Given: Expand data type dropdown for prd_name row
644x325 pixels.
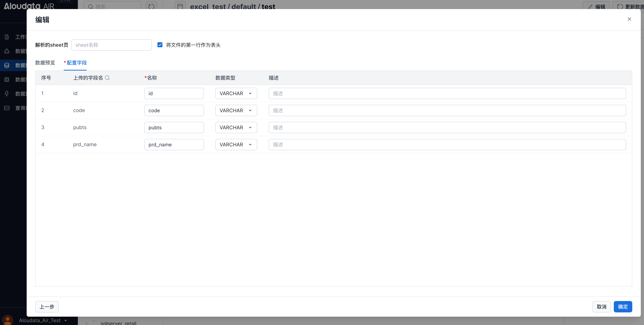Looking at the screenshot, I should pyautogui.click(x=236, y=145).
